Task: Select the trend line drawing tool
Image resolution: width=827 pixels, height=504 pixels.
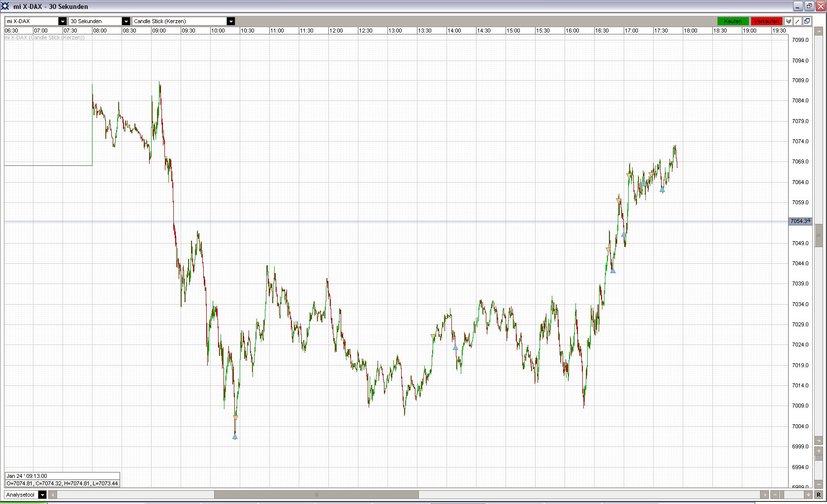Action: click(797, 21)
